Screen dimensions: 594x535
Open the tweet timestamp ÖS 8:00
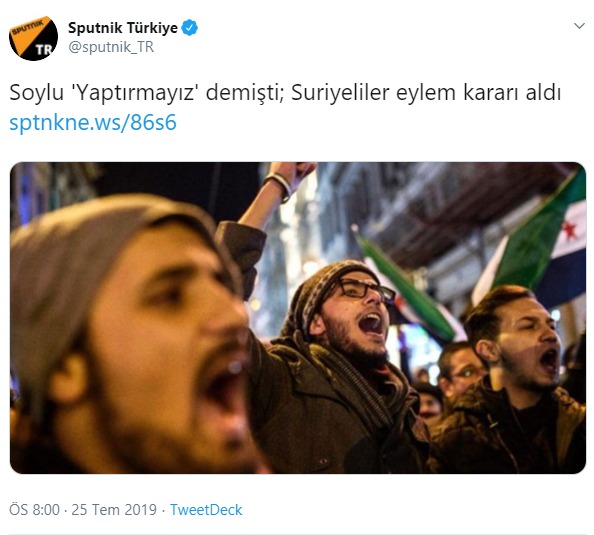34,510
